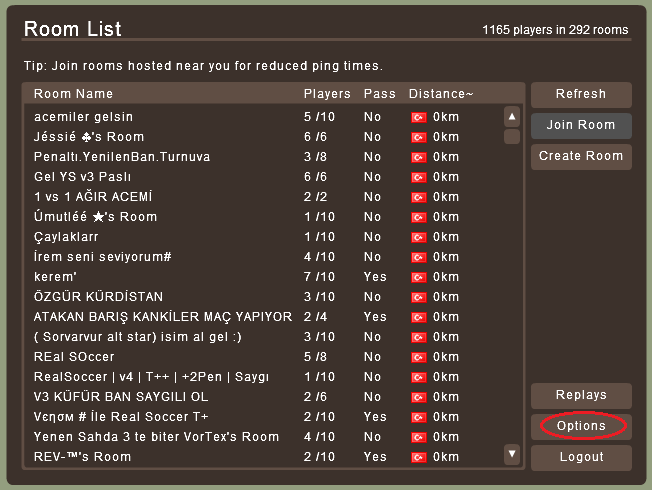This screenshot has height=490, width=652.
Task: Click the flag icon for V3 KÜFÜR BAN row
Action: [419, 397]
